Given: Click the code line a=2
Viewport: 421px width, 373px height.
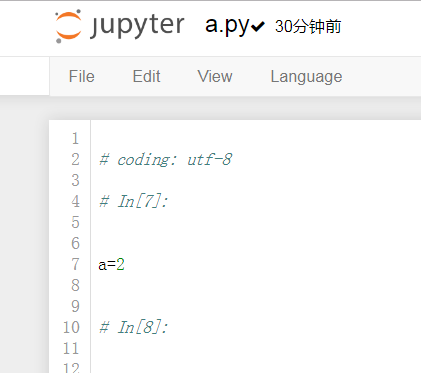Looking at the screenshot, I should point(112,265).
